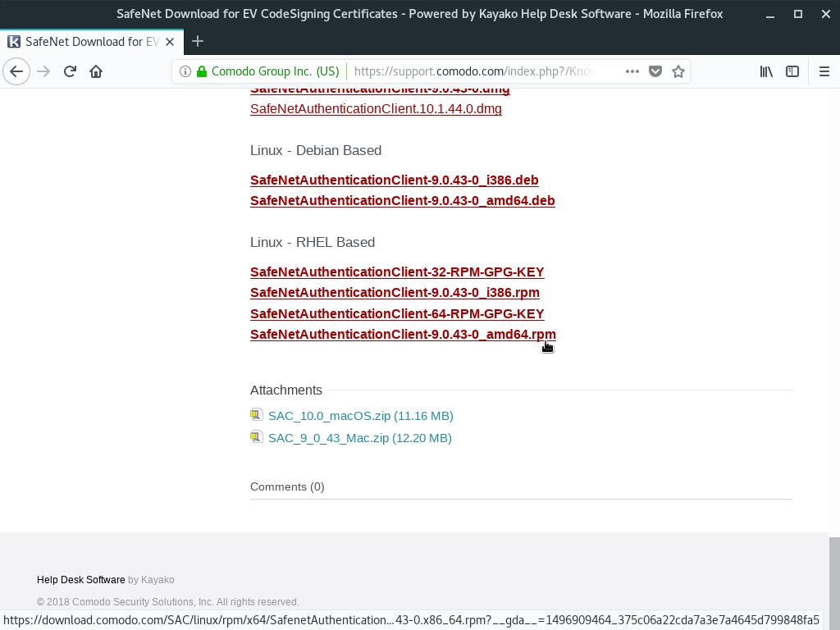Close the SafeNet Download tab
This screenshot has width=840, height=630.
point(170,42)
